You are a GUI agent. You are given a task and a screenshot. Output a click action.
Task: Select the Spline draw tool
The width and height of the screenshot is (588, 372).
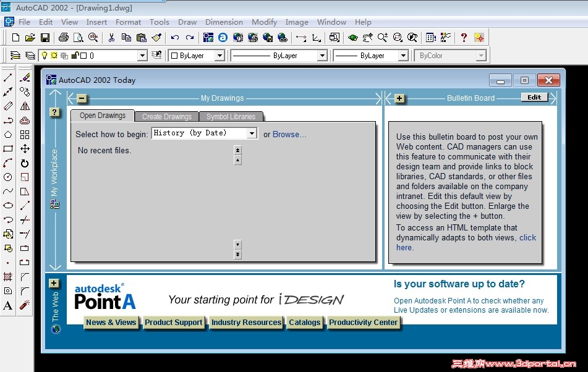pyautogui.click(x=8, y=192)
